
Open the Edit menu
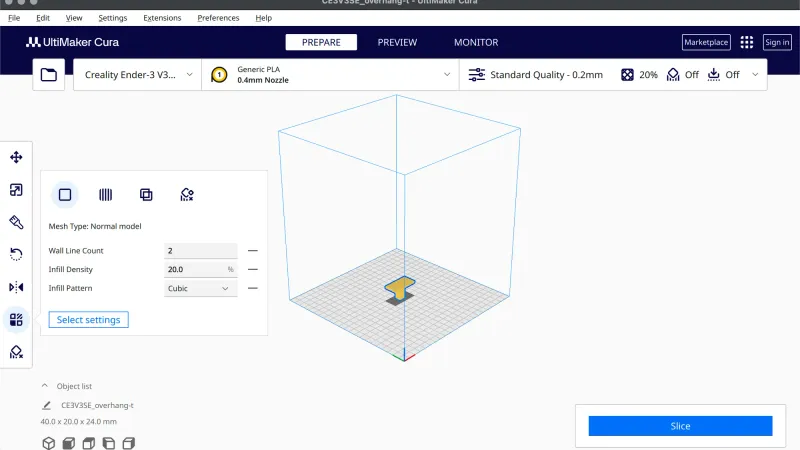(43, 18)
